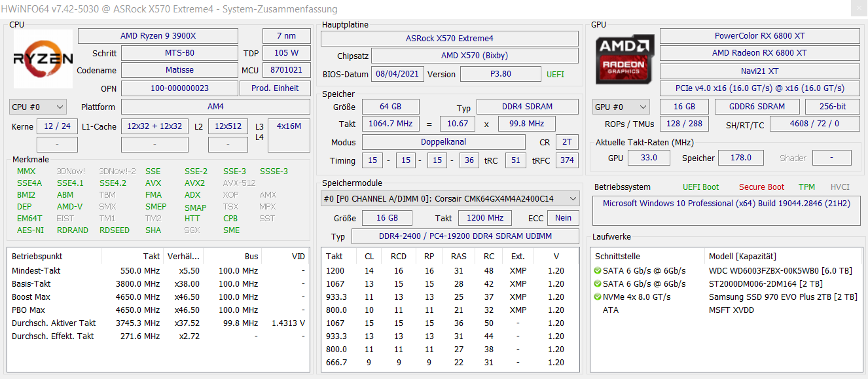Screen dimensions: 868x379
Task: Click the 64 GB memory size field
Action: click(390, 107)
